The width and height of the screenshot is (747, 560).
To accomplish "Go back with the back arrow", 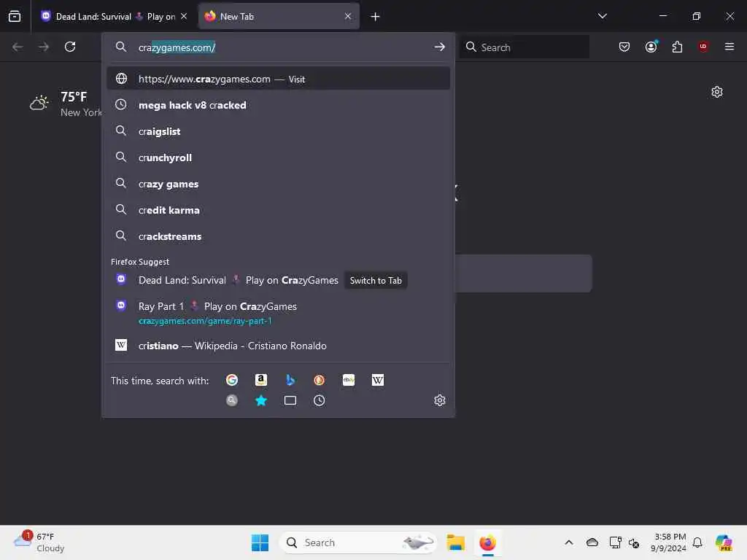I will click(x=18, y=47).
